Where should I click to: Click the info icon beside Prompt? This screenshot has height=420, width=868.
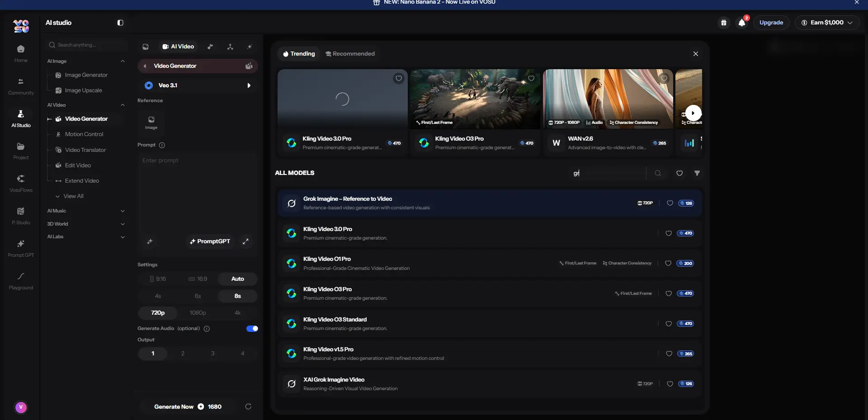pyautogui.click(x=162, y=145)
